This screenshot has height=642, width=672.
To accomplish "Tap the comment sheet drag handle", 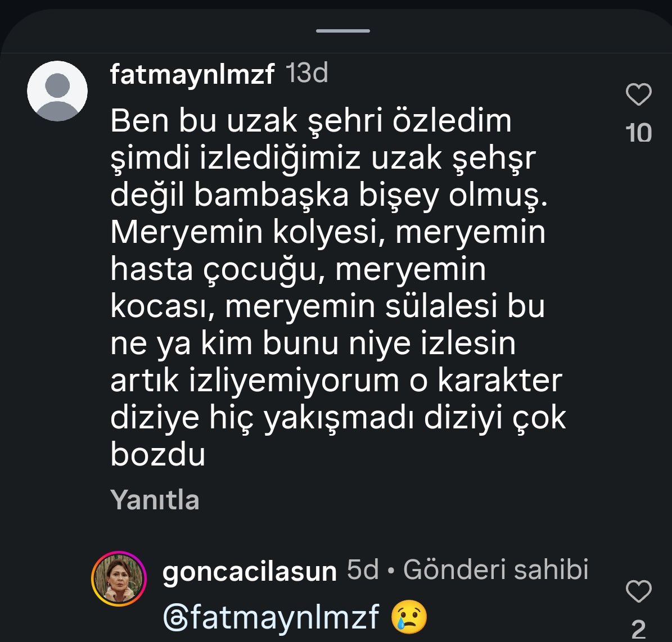I will pos(342,30).
